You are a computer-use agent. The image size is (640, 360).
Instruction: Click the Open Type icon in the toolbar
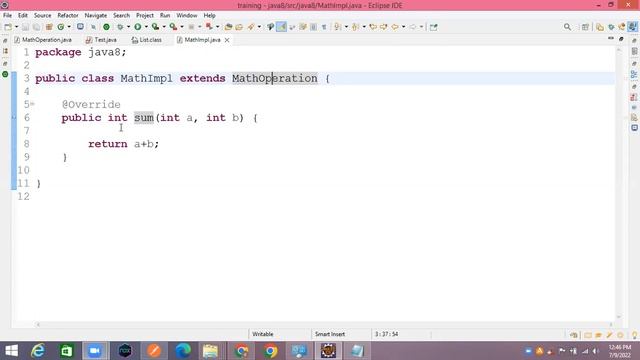coord(228,27)
